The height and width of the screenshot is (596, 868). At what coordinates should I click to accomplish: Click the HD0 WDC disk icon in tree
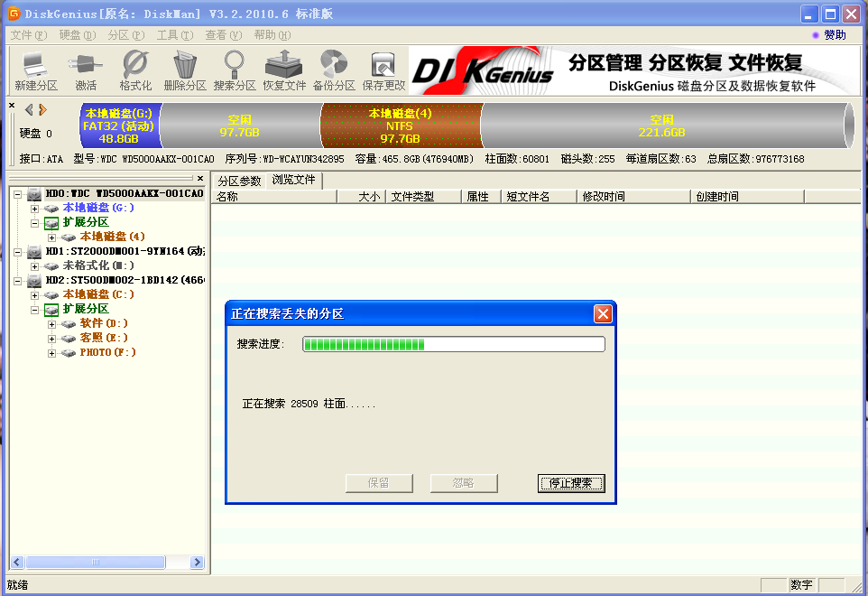pyautogui.click(x=34, y=194)
